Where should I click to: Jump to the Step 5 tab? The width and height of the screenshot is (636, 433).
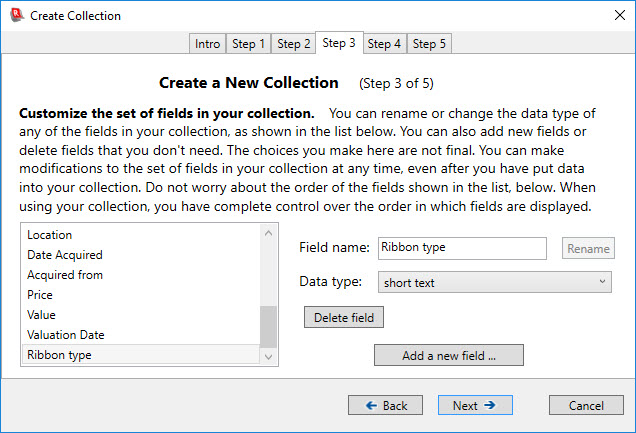(430, 44)
